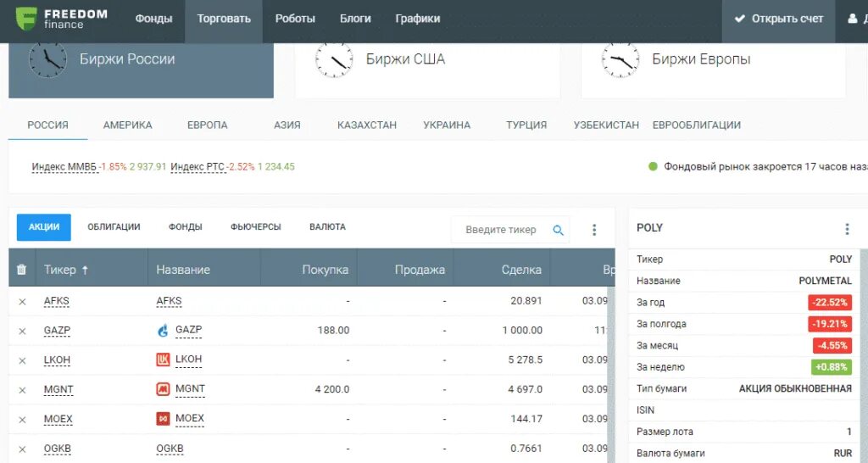This screenshot has height=463, width=868.
Task: Select the АКЦИИ tab button
Action: click(x=44, y=227)
